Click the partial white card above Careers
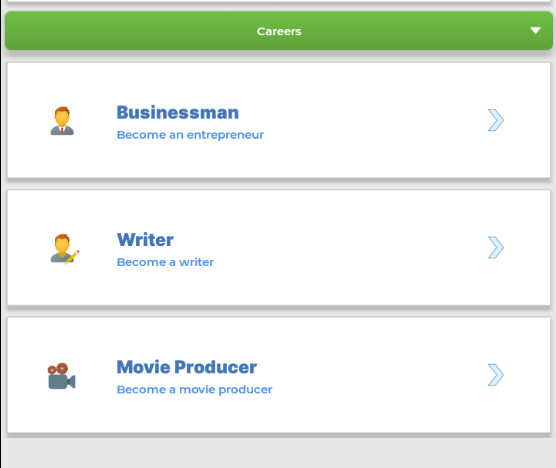 [x=279, y=1]
